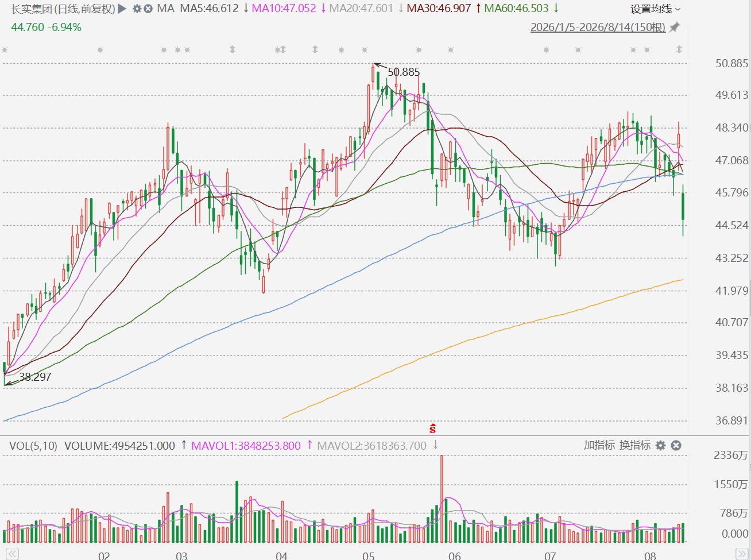This screenshot has height=560, width=751.
Task: Click the 04 month label on time axis
Action: point(281,555)
